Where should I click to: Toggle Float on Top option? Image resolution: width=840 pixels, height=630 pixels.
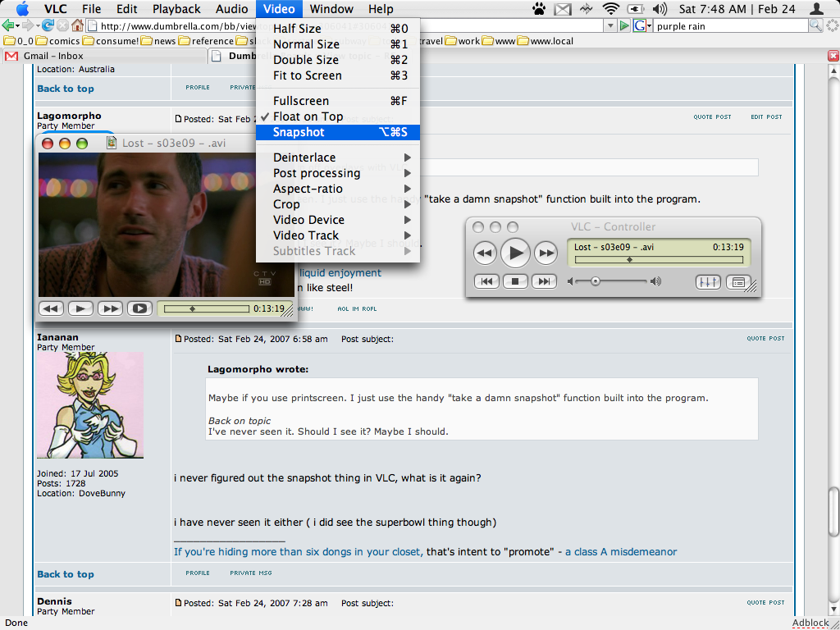point(308,116)
